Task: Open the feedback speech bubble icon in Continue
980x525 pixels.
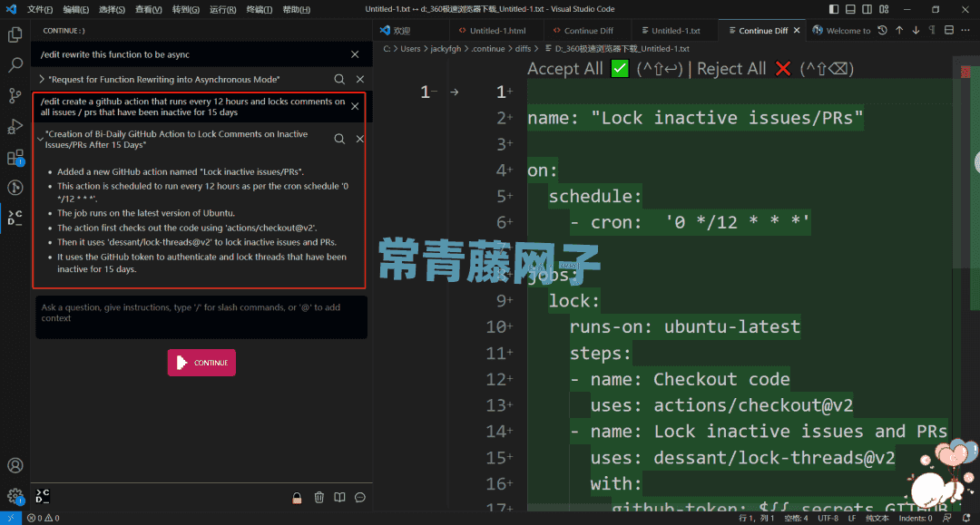Action: pos(360,497)
